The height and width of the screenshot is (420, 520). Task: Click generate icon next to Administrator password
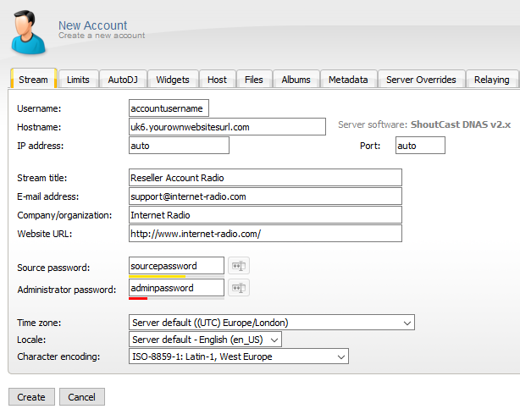pos(239,288)
